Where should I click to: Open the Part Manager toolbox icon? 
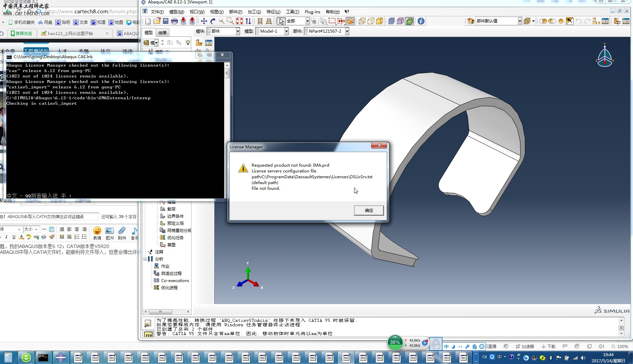point(209,43)
